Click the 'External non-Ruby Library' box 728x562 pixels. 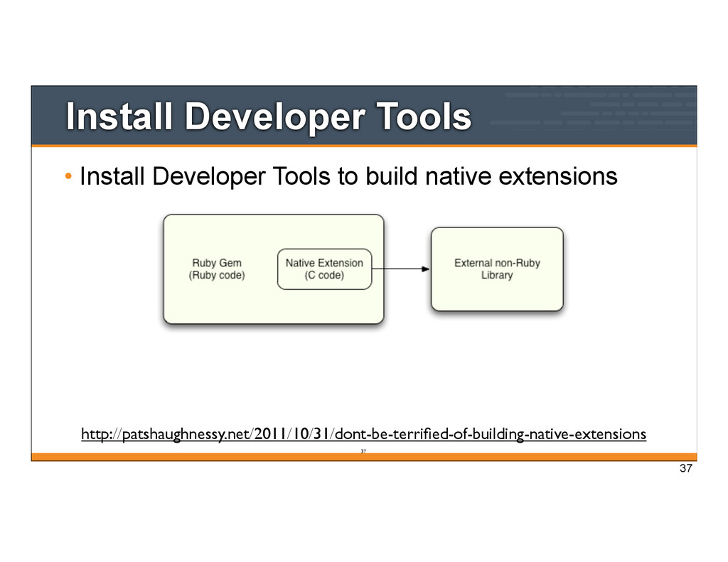497,269
